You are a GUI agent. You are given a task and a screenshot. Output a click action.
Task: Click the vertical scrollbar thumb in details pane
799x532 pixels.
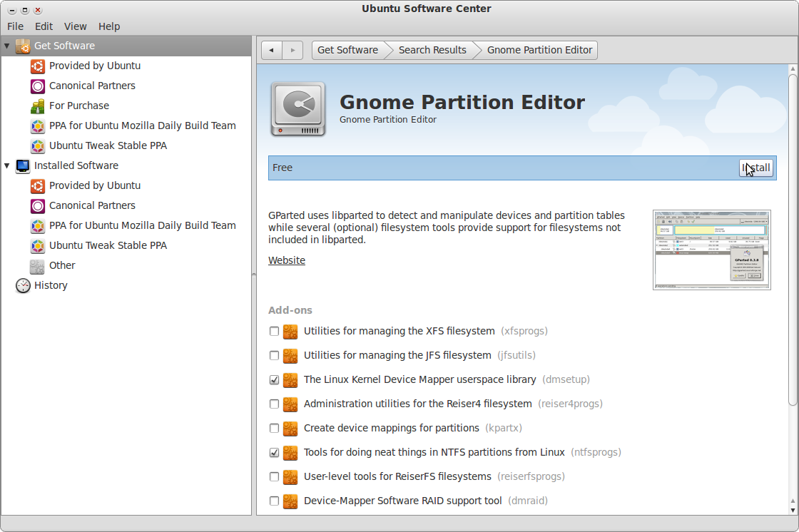793,240
